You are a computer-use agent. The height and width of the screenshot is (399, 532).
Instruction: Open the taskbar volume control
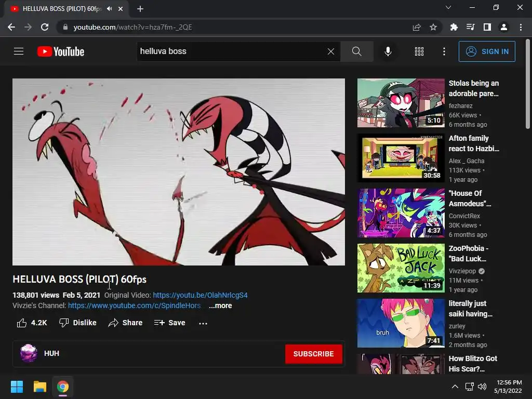pyautogui.click(x=482, y=387)
